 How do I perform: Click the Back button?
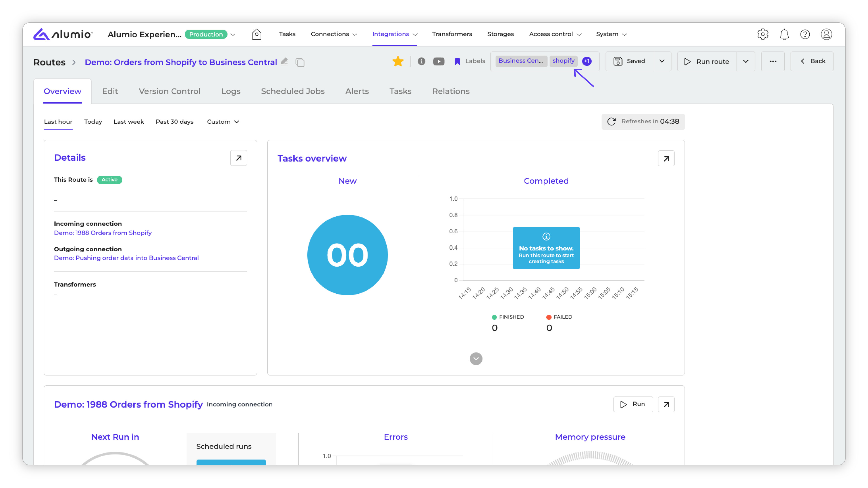[x=812, y=61]
